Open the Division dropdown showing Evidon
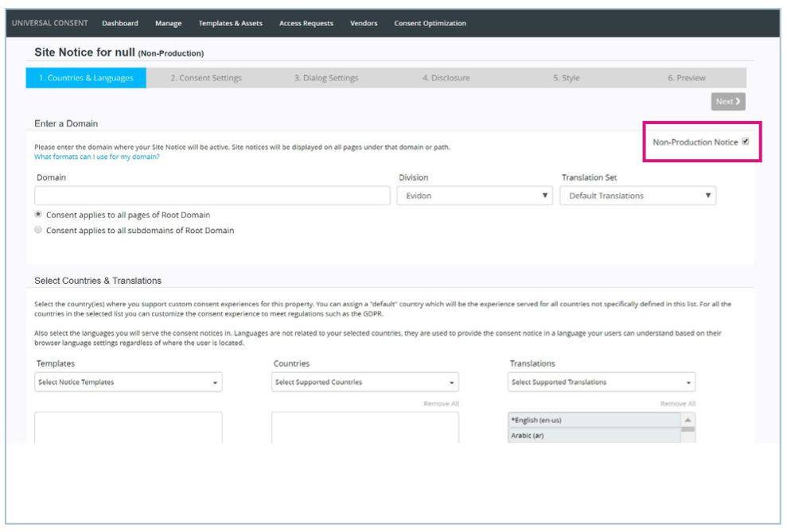This screenshot has height=532, width=787. 474,196
